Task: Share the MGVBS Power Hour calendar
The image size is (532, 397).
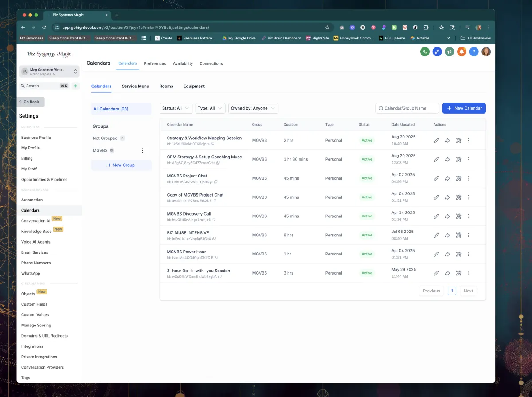Action: (x=447, y=254)
